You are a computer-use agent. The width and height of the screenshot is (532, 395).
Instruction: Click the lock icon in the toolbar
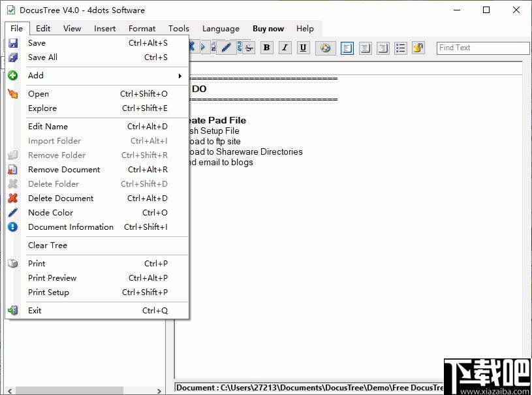pos(418,48)
